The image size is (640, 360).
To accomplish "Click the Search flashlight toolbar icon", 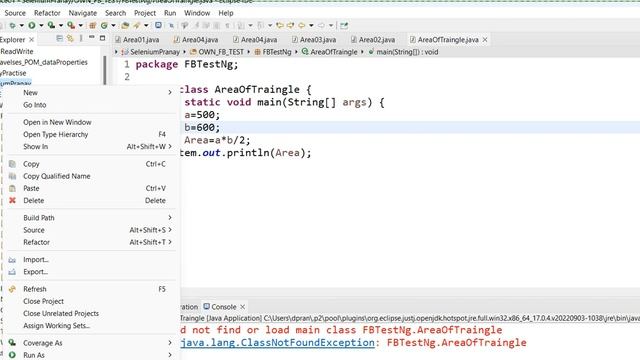I will 137,25.
